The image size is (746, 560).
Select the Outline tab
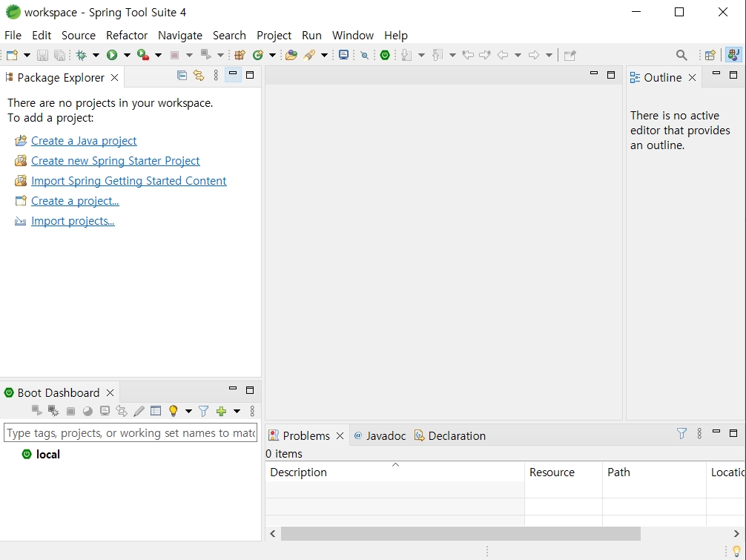(x=662, y=78)
